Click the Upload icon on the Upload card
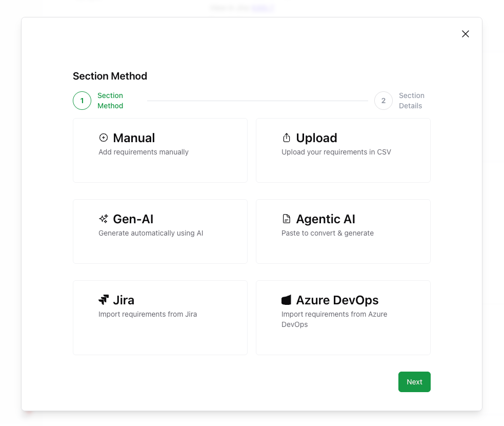 click(286, 137)
